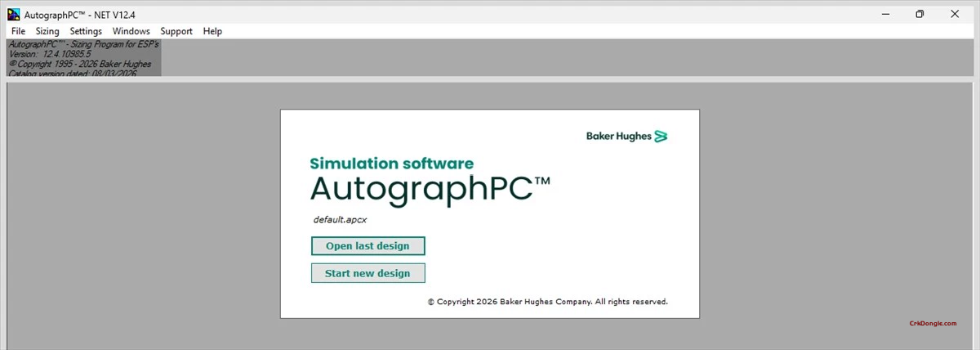This screenshot has width=980, height=350.
Task: Open the Settings menu
Action: (86, 31)
